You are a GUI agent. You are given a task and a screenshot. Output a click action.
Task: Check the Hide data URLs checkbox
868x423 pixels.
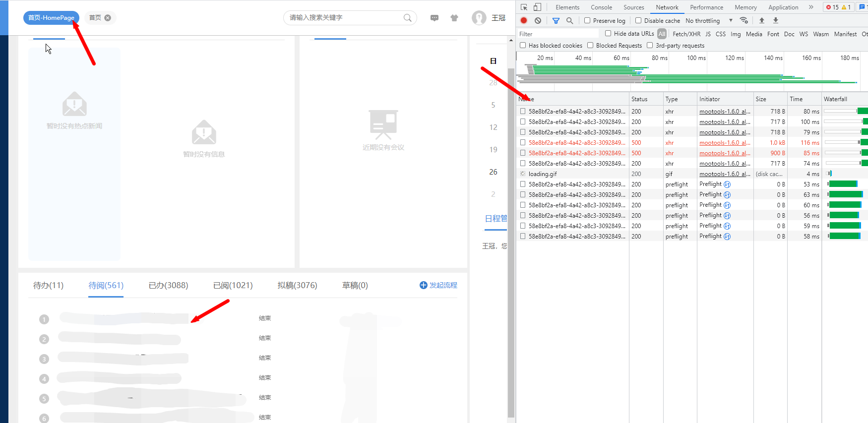(x=608, y=33)
